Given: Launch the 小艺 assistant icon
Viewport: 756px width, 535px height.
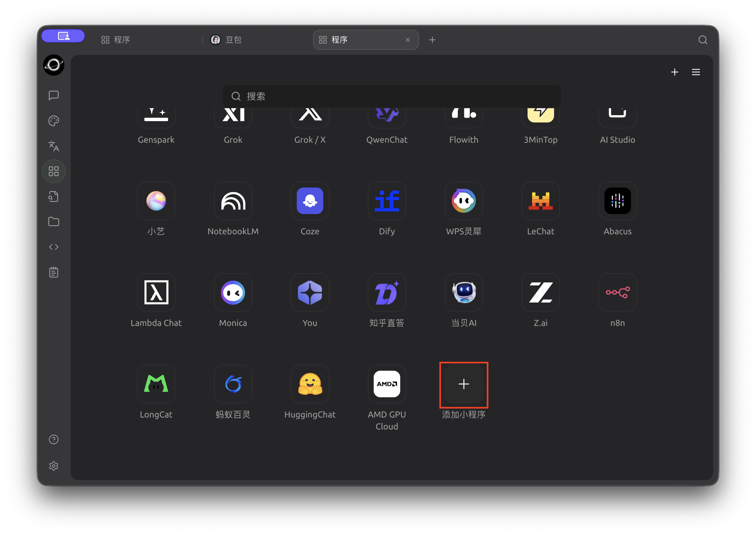Looking at the screenshot, I should tap(156, 201).
